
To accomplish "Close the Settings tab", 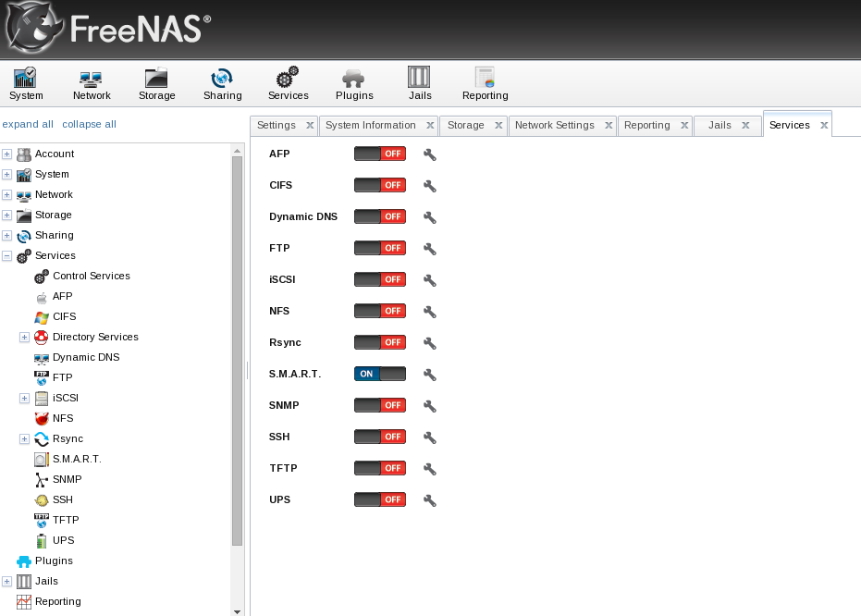I will [x=310, y=125].
